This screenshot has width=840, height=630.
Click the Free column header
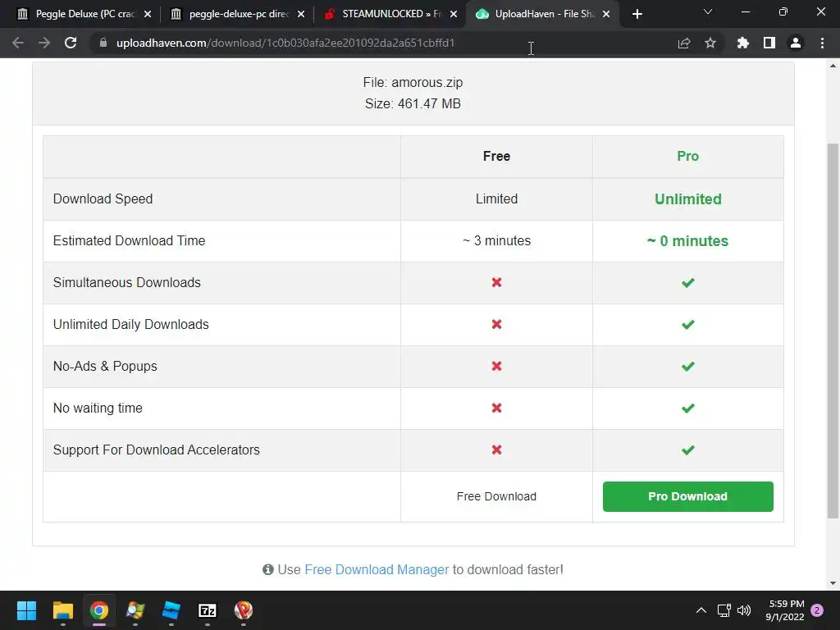click(x=496, y=157)
